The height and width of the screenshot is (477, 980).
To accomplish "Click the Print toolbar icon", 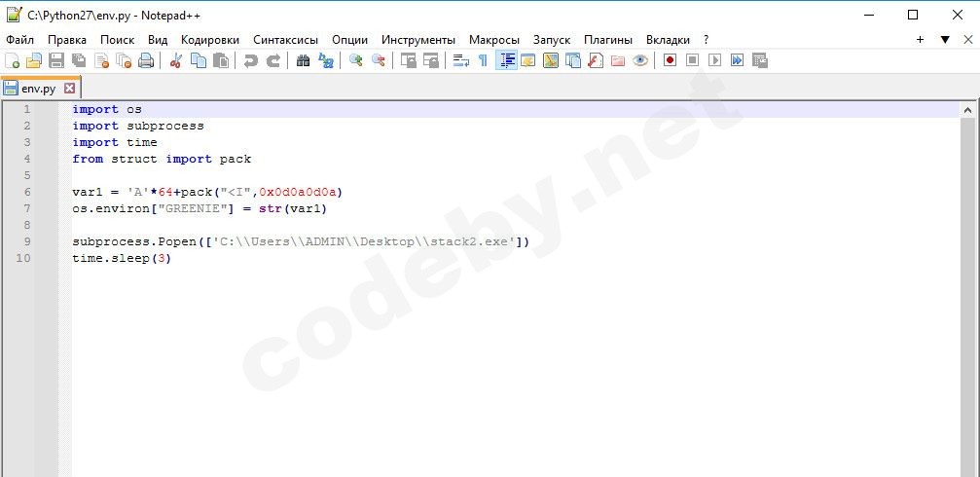I will pos(146,60).
